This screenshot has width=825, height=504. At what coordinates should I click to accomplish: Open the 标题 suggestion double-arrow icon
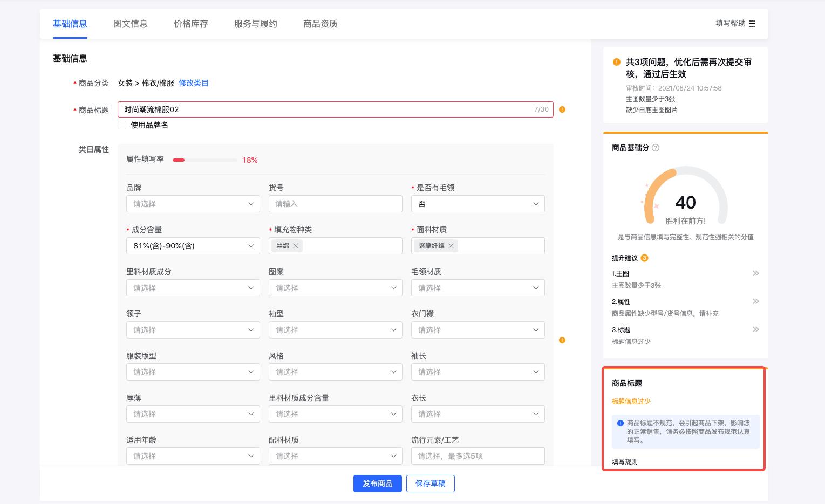pos(755,329)
